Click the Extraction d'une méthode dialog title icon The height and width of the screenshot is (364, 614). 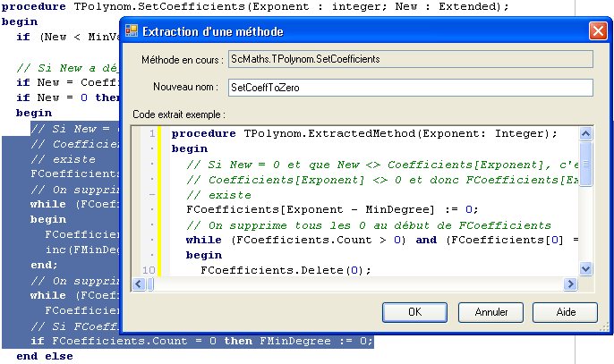point(132,31)
